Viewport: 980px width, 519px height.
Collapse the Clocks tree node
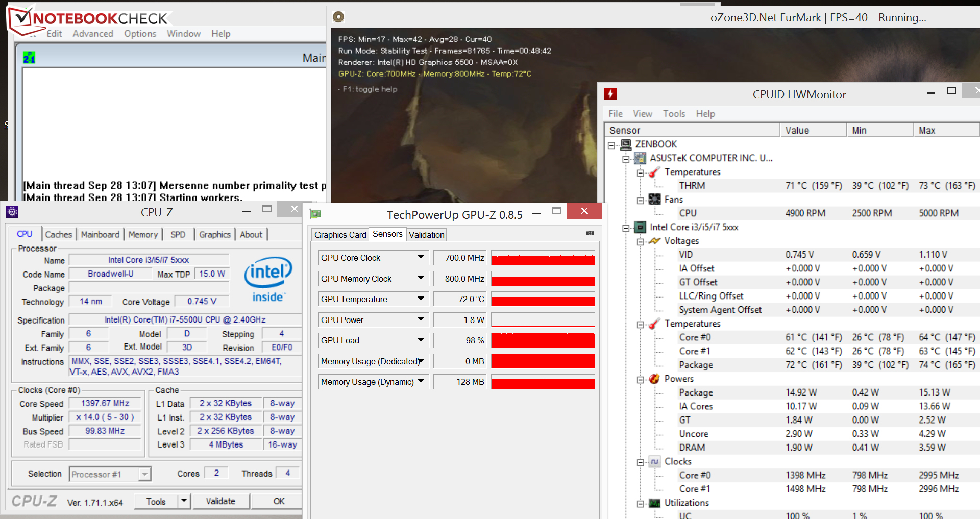640,462
